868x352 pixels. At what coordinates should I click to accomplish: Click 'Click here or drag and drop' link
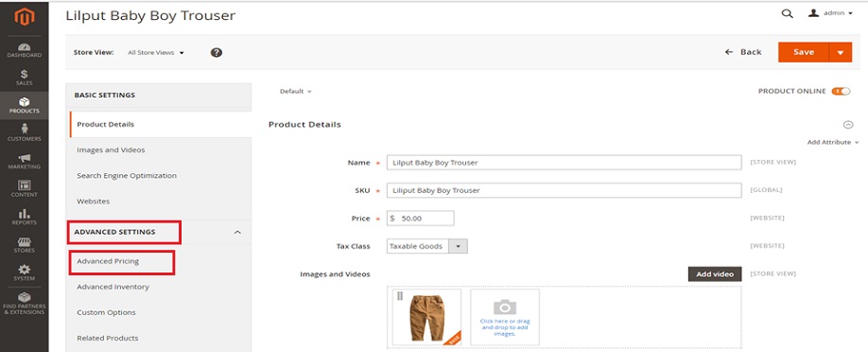505,327
